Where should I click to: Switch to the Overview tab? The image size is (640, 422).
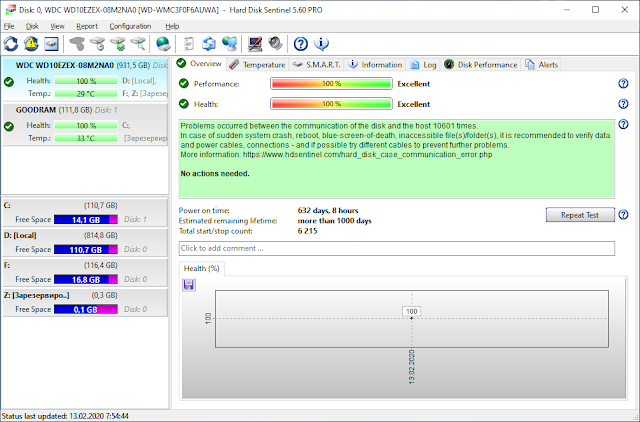click(200, 64)
